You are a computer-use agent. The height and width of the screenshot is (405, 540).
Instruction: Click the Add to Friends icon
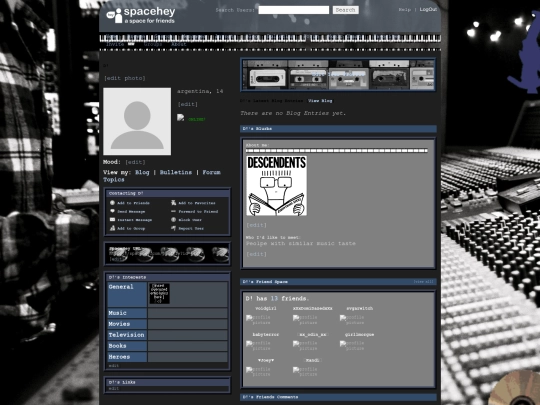click(112, 203)
